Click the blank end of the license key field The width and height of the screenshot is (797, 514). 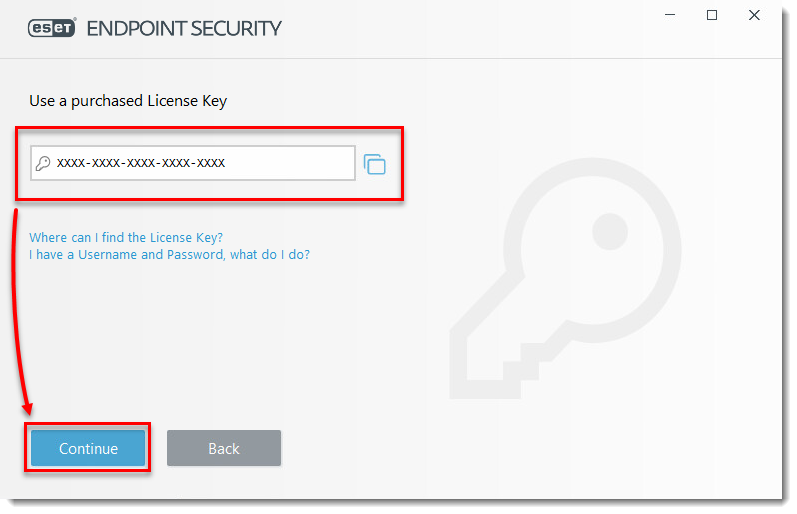(x=290, y=163)
